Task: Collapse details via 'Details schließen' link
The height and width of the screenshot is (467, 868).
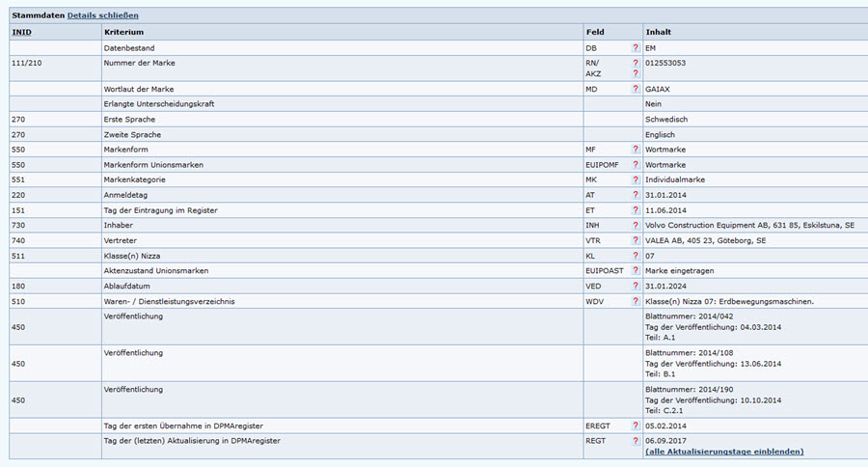Action: (x=102, y=15)
